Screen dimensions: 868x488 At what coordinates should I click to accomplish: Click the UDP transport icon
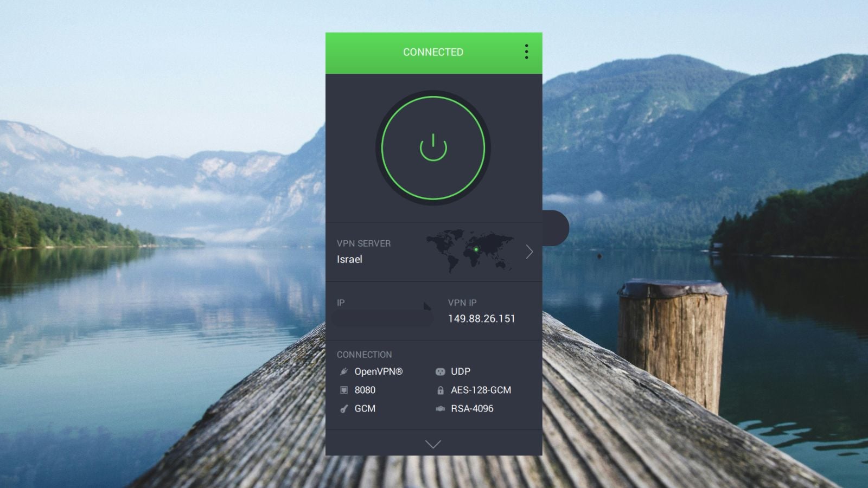[x=440, y=371]
